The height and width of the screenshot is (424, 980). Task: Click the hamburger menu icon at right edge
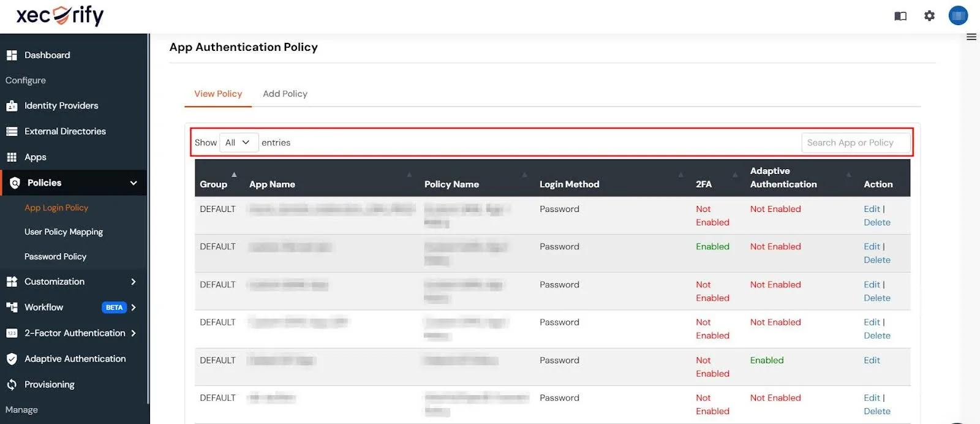click(971, 37)
